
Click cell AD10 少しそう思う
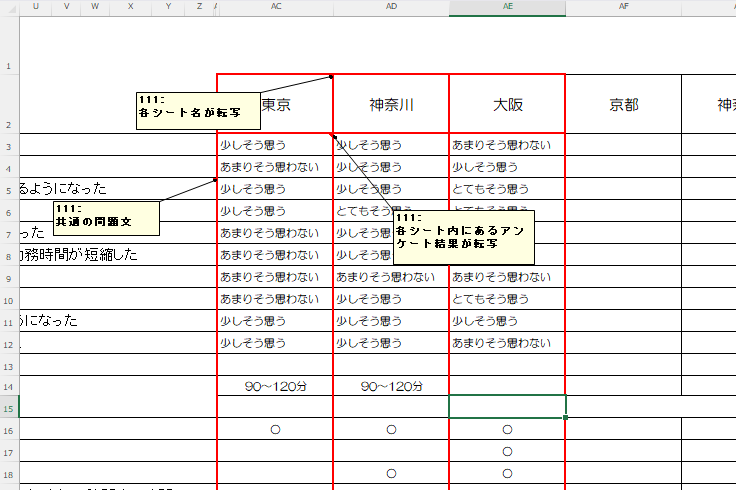391,299
